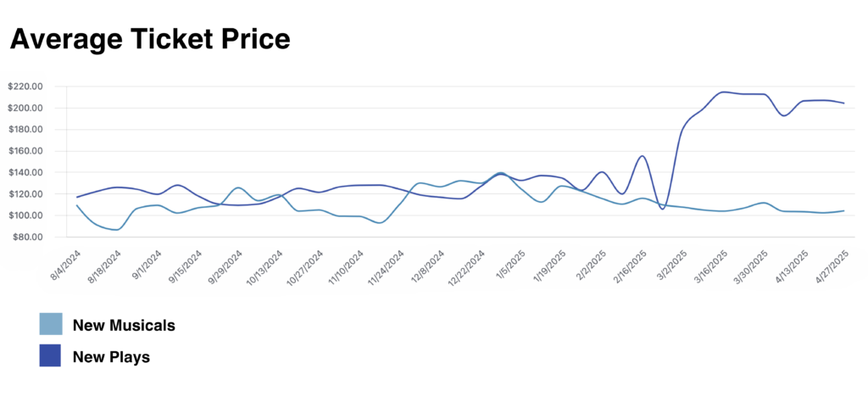This screenshot has height=397, width=868.
Task: Click New Plays spike at 2/16/2025
Action: coord(643,155)
